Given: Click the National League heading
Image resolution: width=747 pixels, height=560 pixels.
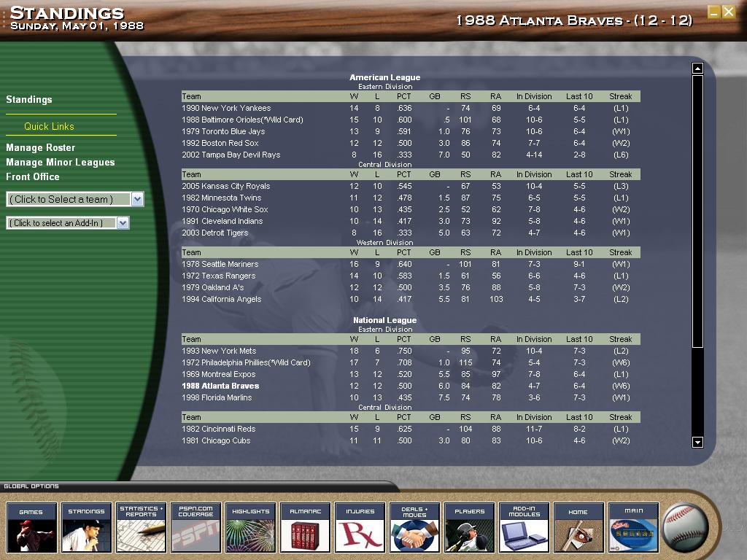Looking at the screenshot, I should coord(385,320).
